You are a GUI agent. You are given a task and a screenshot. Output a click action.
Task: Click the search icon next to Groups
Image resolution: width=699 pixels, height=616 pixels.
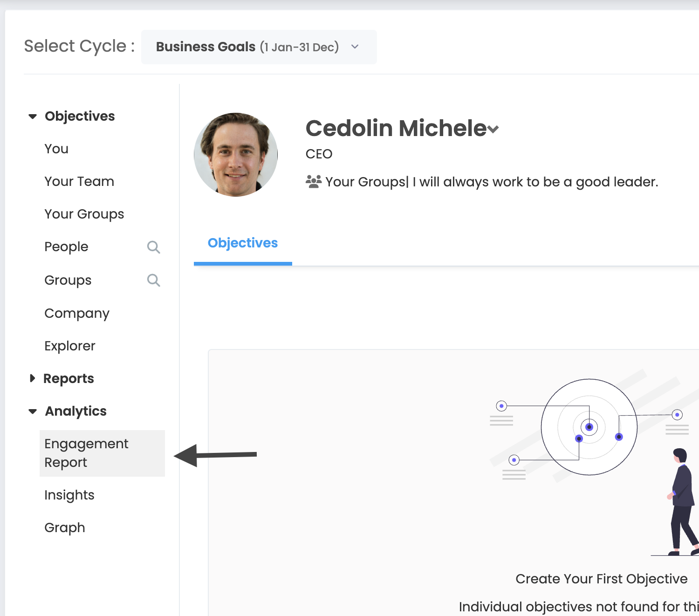pos(153,280)
